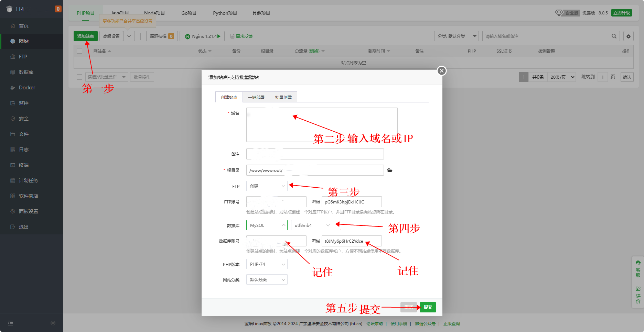Screen dimensions: 644x332
Task: Open the table settings gear icon
Action: (629, 36)
